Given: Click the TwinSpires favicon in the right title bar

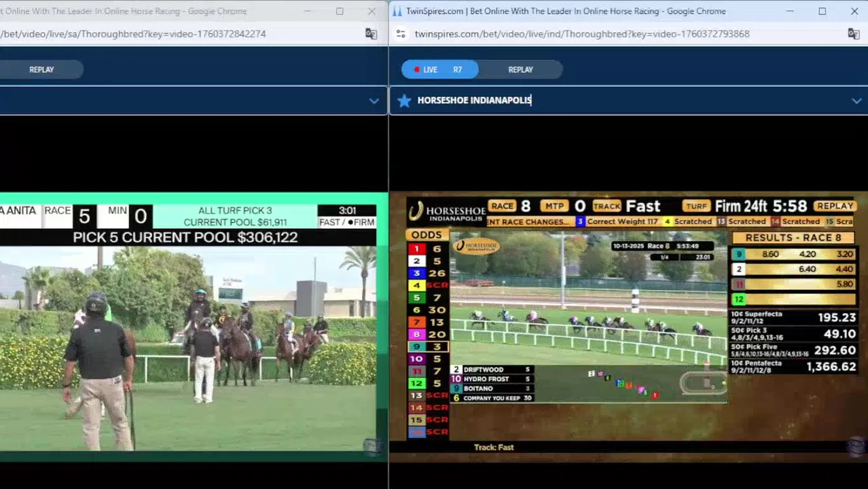Looking at the screenshot, I should (x=397, y=12).
